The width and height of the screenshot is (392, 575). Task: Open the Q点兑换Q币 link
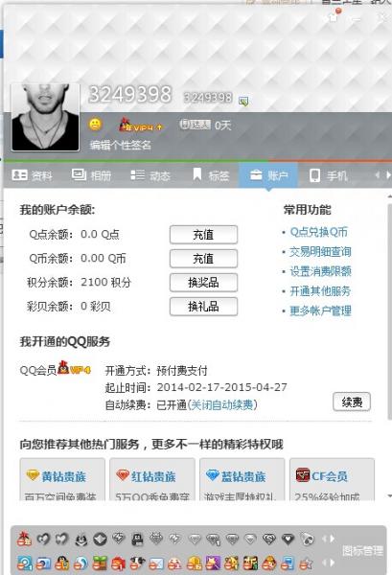click(318, 232)
